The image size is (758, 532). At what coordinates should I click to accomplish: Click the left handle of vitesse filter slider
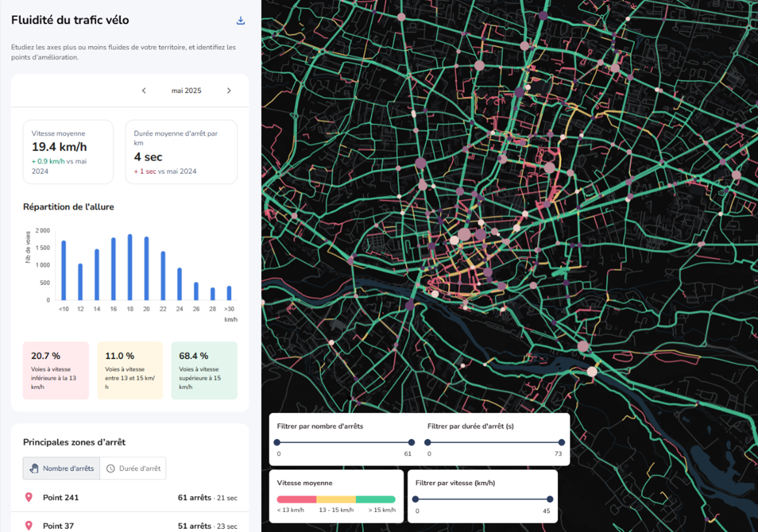(x=415, y=499)
